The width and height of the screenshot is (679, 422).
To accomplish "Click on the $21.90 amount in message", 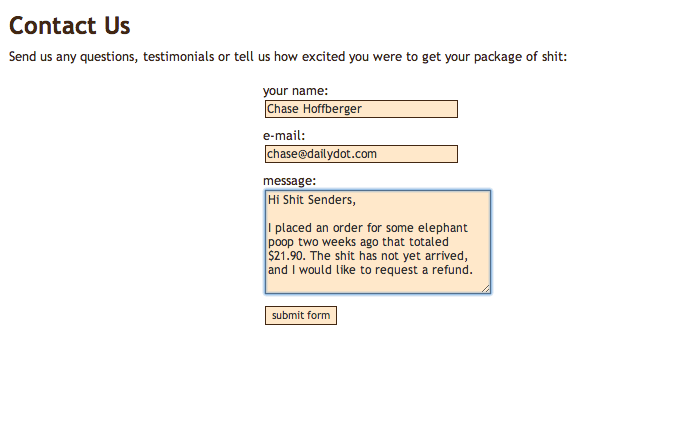I will [x=286, y=256].
